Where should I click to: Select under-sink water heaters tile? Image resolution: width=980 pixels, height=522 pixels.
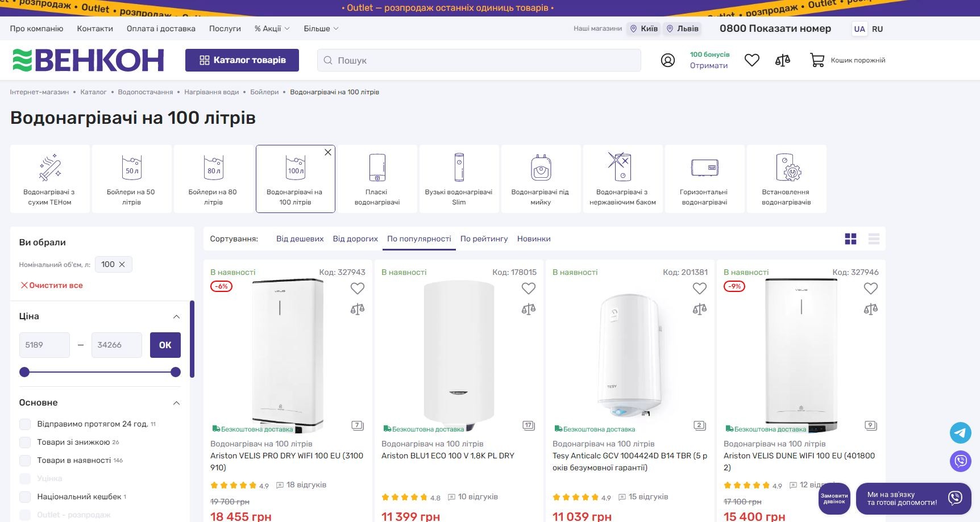tap(541, 179)
